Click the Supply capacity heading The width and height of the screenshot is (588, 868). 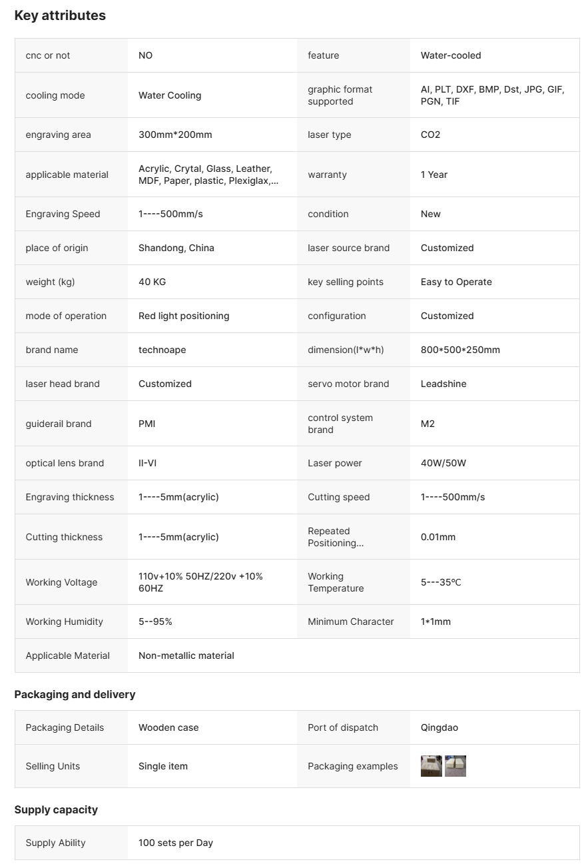(x=56, y=809)
